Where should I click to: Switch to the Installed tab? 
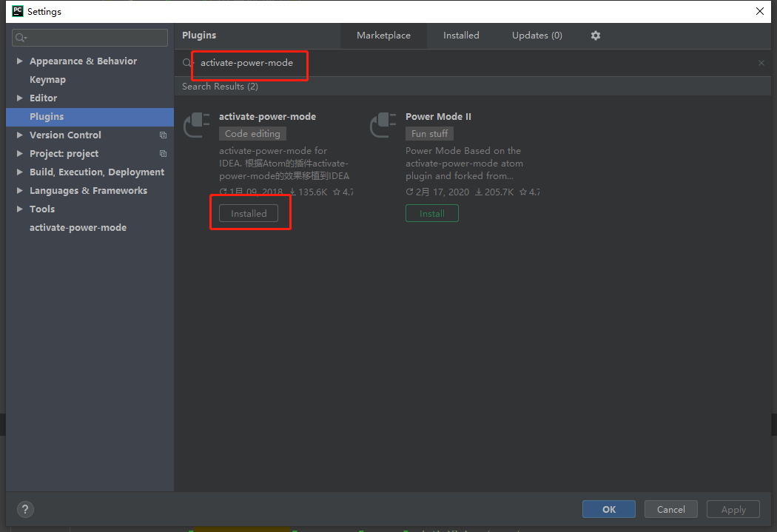[461, 35]
